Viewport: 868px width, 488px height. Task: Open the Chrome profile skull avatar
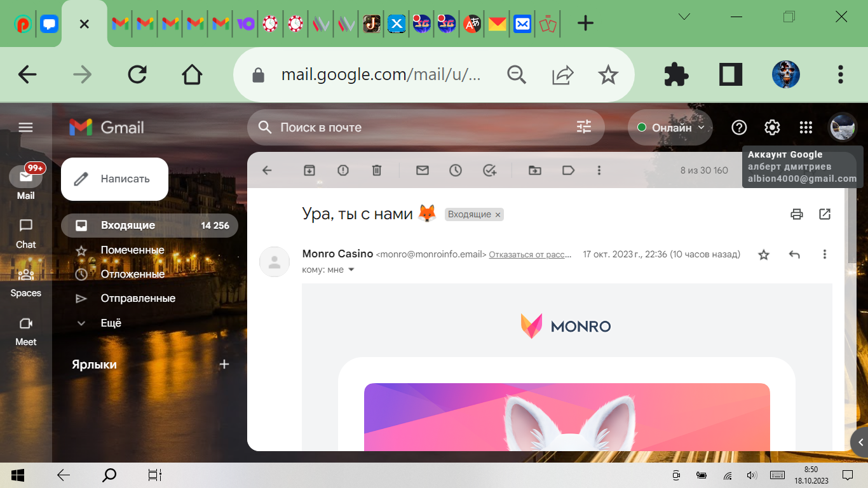click(x=786, y=75)
